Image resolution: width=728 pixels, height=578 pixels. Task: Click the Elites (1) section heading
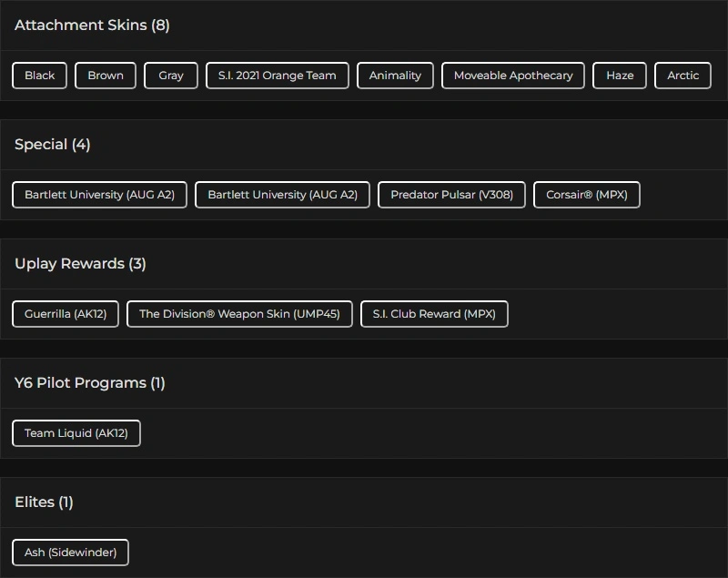coord(44,502)
